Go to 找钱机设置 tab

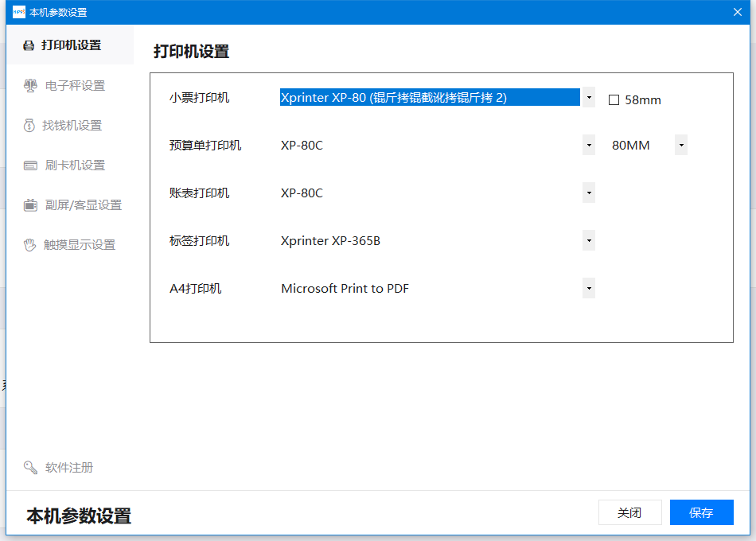click(x=70, y=126)
